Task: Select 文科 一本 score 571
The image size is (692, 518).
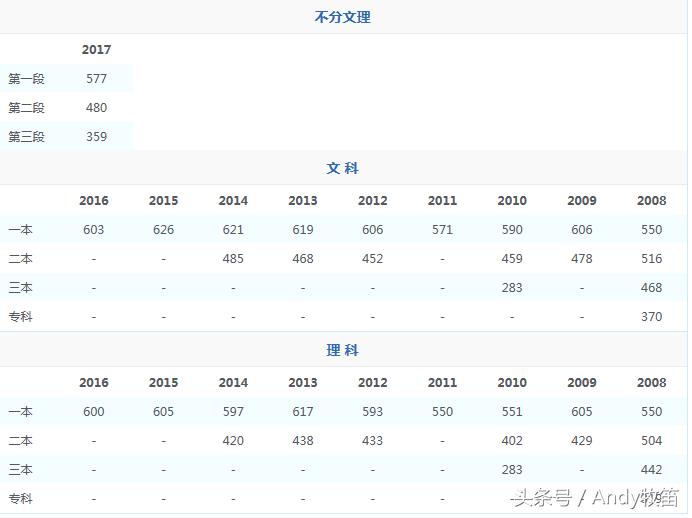Action: pos(442,230)
